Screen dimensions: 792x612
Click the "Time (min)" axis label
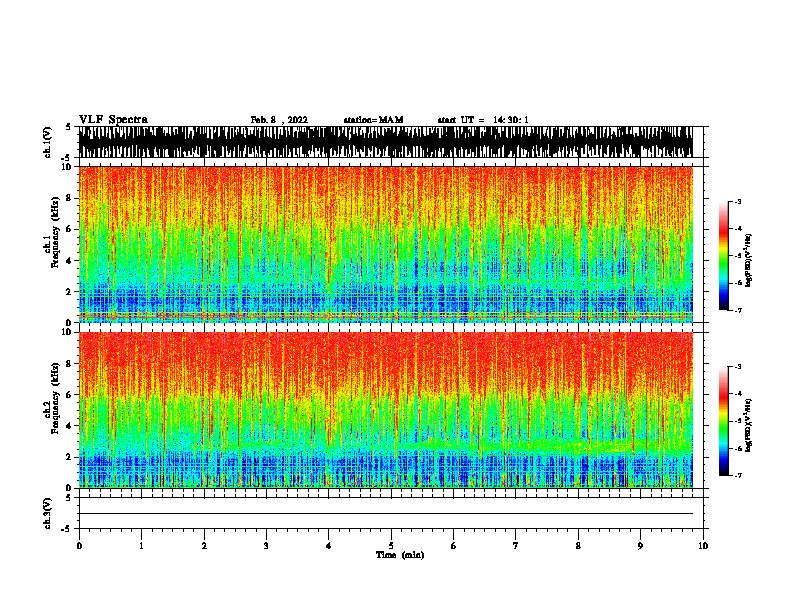pyautogui.click(x=400, y=555)
